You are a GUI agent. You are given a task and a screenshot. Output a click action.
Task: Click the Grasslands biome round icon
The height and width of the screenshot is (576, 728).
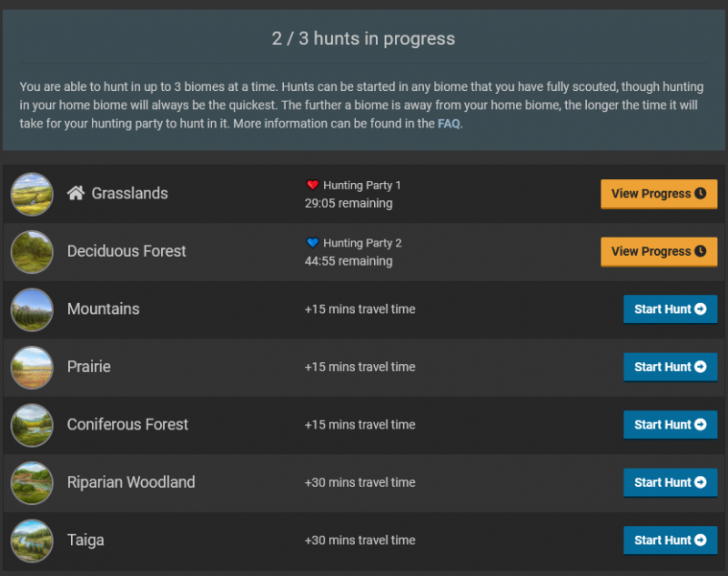point(32,194)
